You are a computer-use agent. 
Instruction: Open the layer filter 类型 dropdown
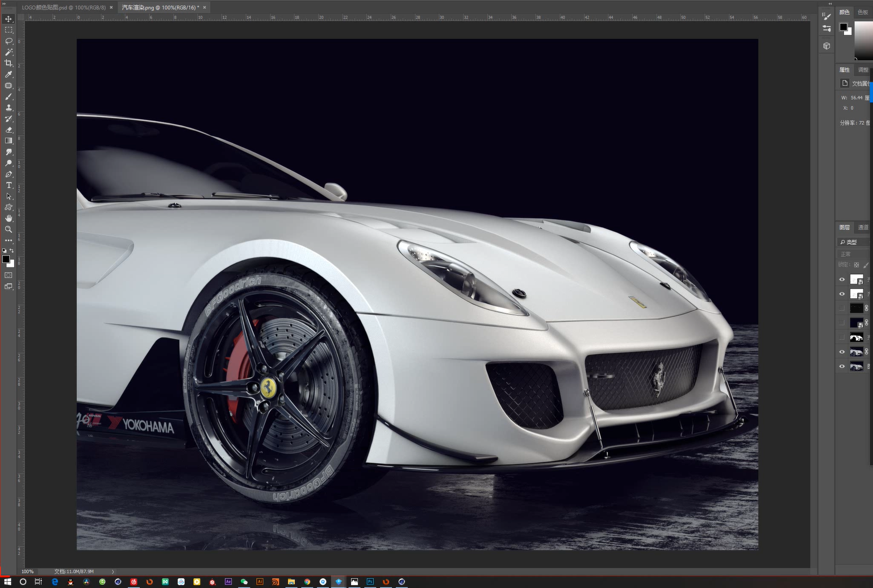tap(854, 242)
